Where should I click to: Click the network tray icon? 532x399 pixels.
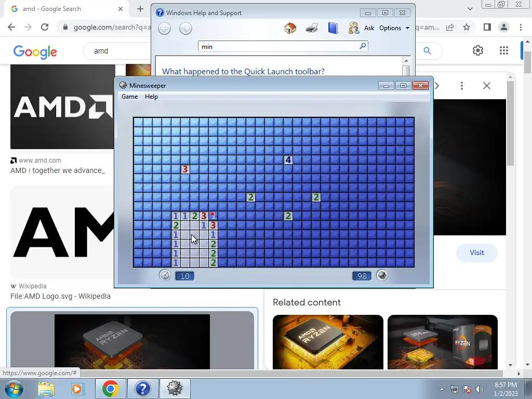[454, 389]
